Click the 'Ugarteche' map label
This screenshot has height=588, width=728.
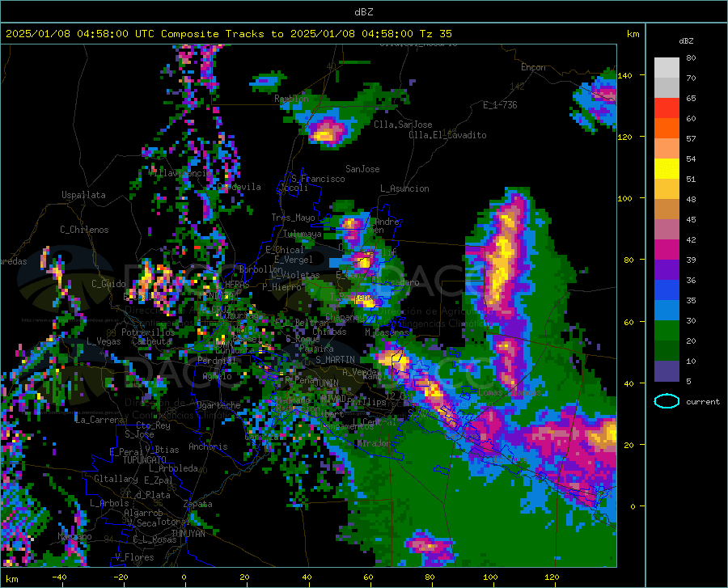tap(218, 405)
